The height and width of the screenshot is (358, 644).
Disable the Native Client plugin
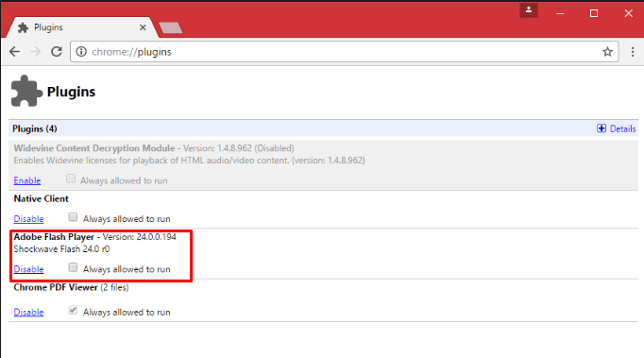coord(28,218)
